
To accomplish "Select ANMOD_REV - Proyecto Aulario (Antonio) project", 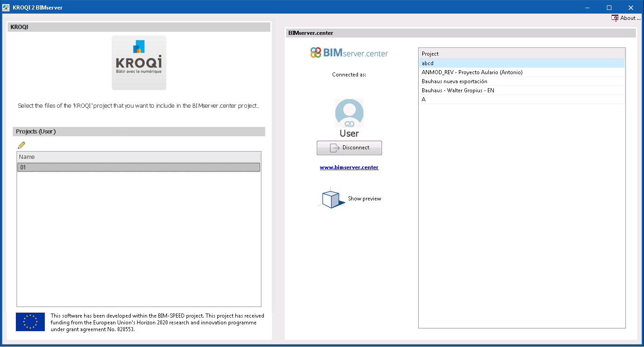I will point(521,72).
